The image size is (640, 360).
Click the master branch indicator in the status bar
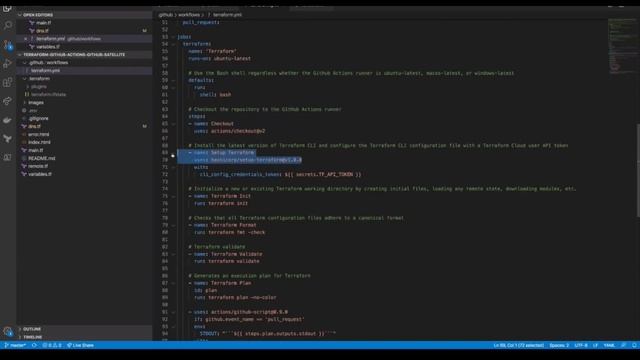(15, 345)
